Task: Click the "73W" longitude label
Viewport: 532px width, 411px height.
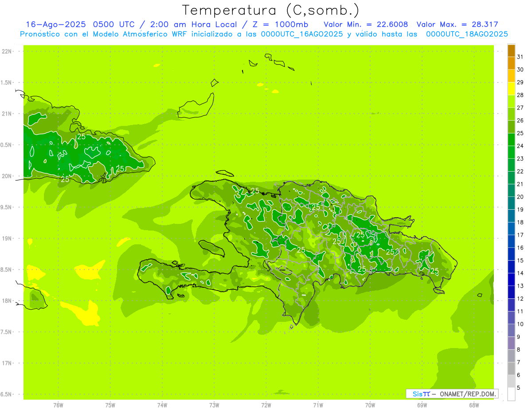Action: click(214, 405)
